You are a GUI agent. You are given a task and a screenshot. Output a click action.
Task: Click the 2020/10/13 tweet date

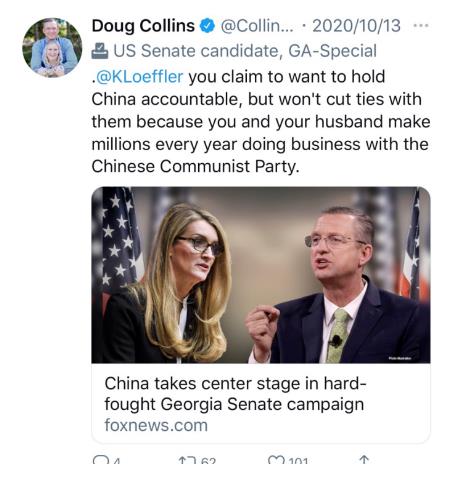coord(356,26)
